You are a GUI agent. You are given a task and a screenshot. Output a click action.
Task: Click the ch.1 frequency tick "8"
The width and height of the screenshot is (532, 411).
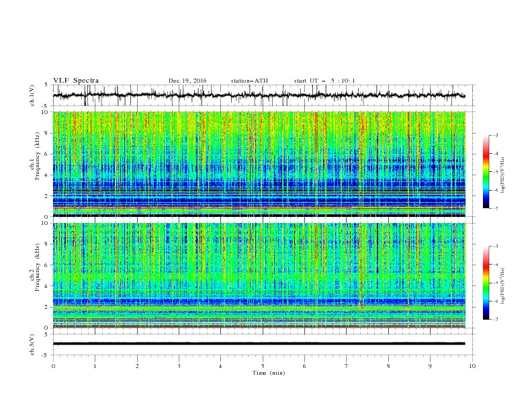tap(47, 133)
